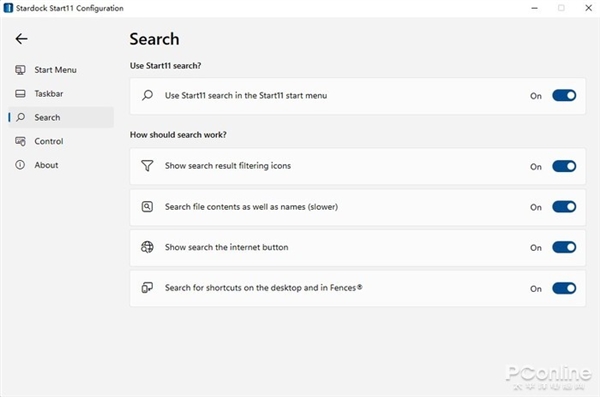Click the Start Menu monitor icon in sidebar
This screenshot has height=397, width=600.
tap(20, 70)
